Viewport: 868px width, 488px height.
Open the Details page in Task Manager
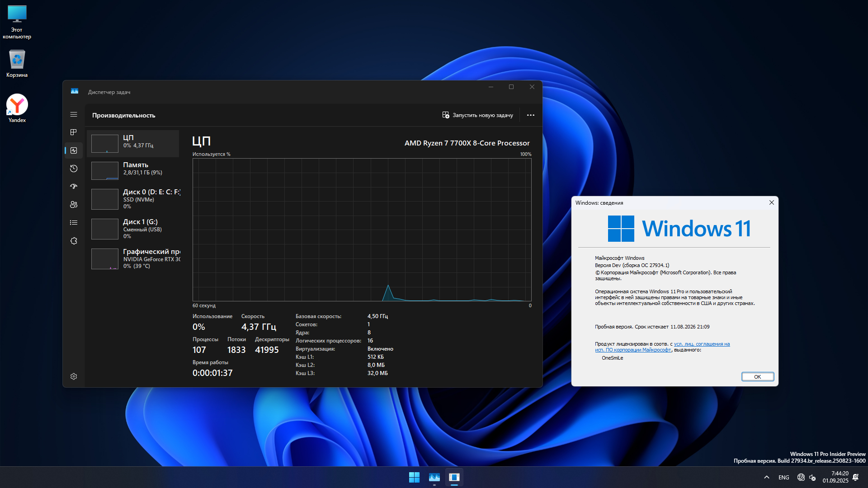click(74, 222)
